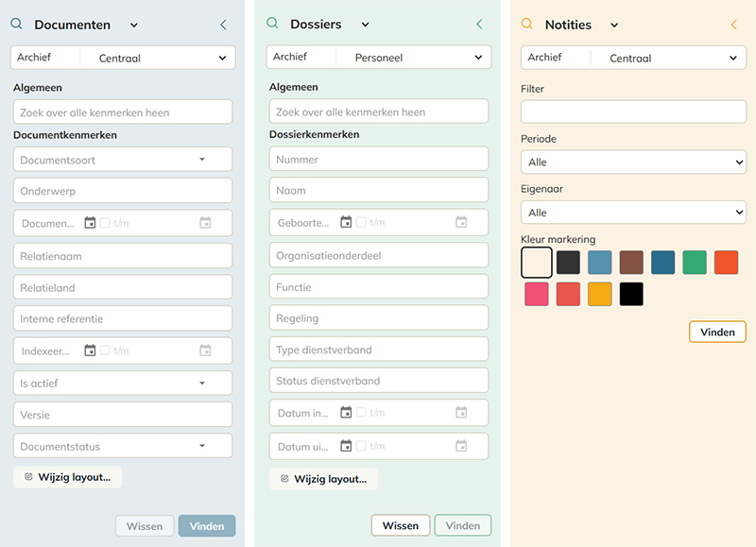Viewport: 756px width, 547px height.
Task: Expand the Periode dropdown in Notities
Action: coord(633,162)
